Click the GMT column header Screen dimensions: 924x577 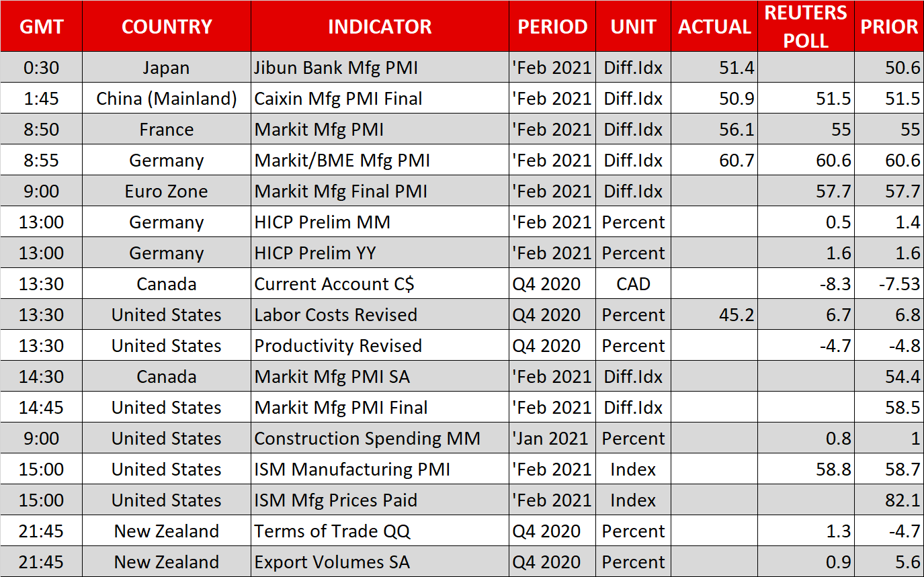click(41, 27)
